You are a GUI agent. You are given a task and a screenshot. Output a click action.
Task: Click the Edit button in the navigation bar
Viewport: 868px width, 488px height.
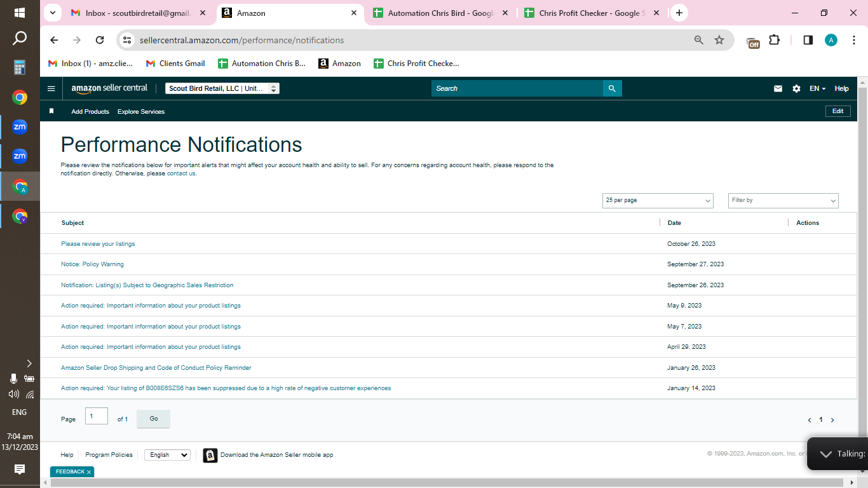[x=838, y=111]
